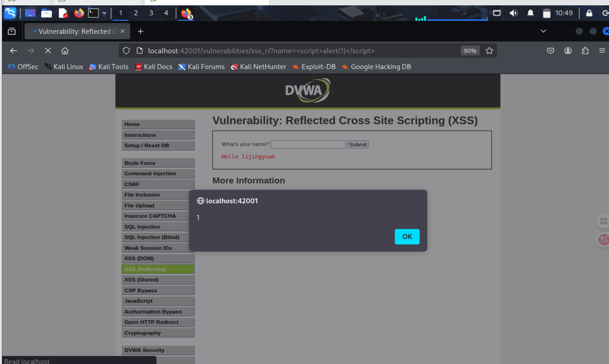
Task: Select the CSP Bypass menu item
Action: click(x=158, y=290)
